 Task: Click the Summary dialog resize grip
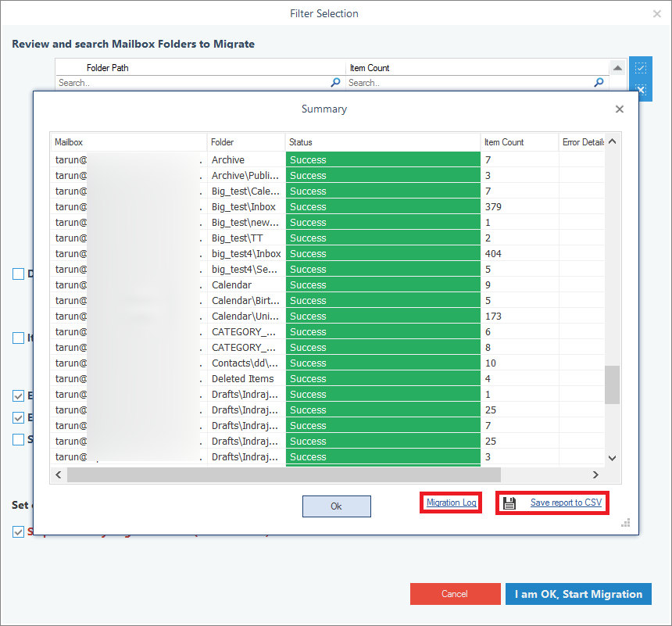click(626, 523)
